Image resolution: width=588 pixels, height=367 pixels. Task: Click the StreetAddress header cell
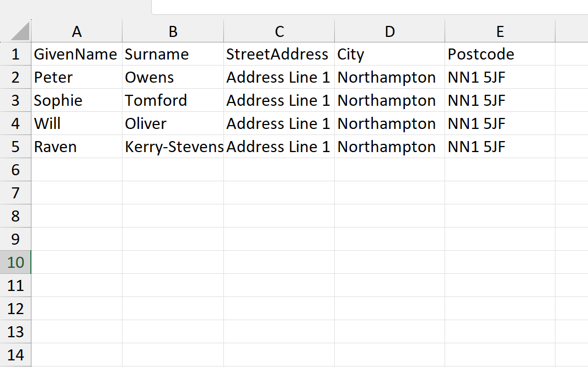pos(277,54)
